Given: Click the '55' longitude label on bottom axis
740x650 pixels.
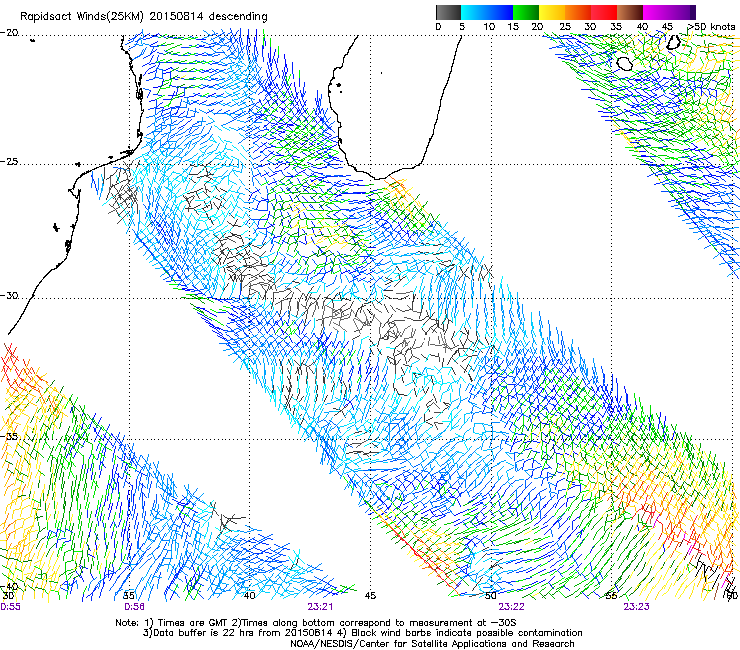Looking at the screenshot, I should (x=611, y=596).
